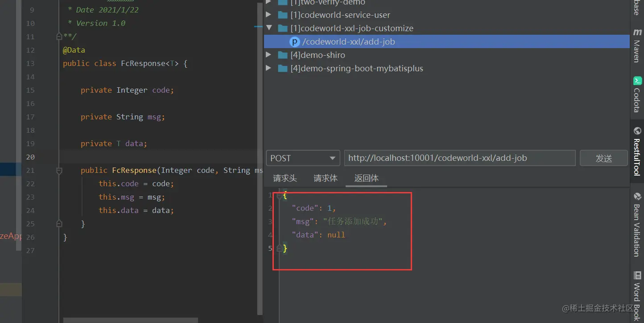Click the @Data annotation on line 12

tap(74, 50)
